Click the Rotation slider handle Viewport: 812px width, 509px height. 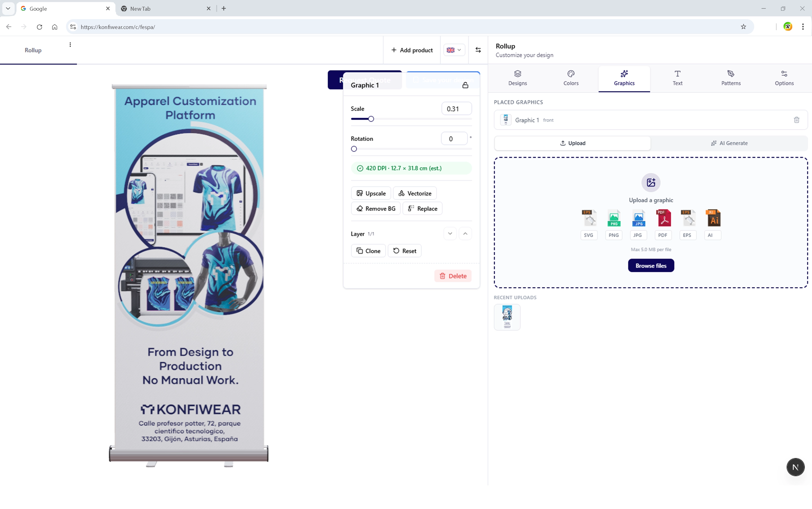(x=354, y=149)
